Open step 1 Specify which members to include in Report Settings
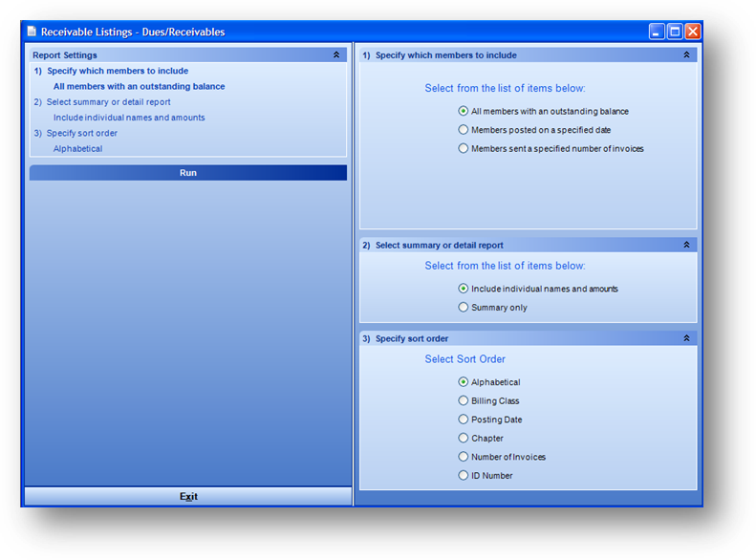Viewport: 756px width, 560px height. tap(112, 71)
